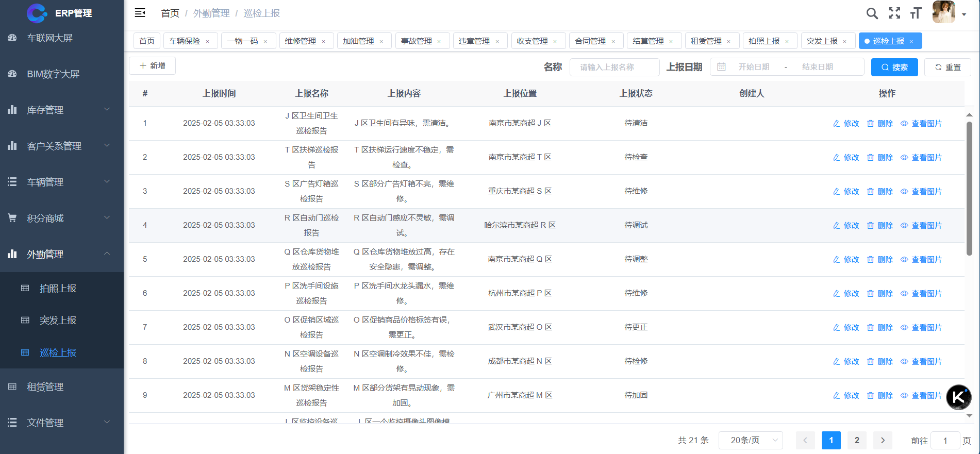
Task: Click 首页 breadcrumb link
Action: pyautogui.click(x=170, y=13)
